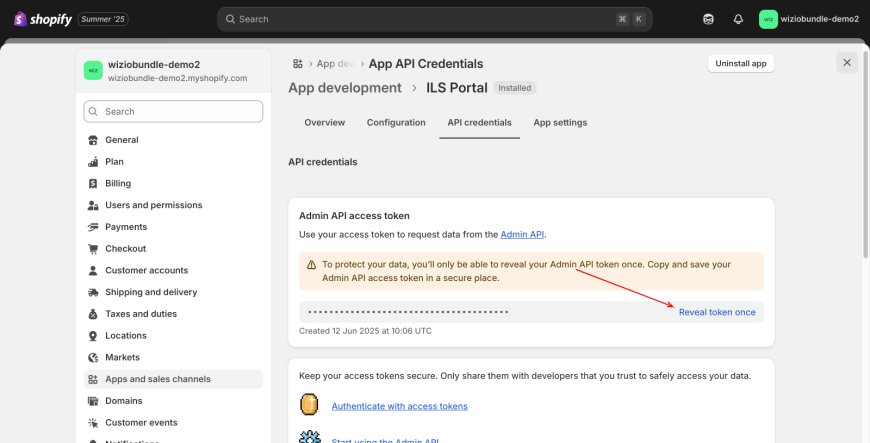Open the Sidekick assistant icon
The image size is (870, 443).
click(708, 19)
